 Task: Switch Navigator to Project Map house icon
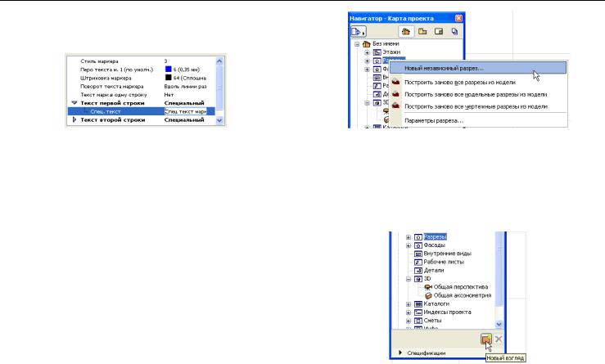(x=406, y=32)
